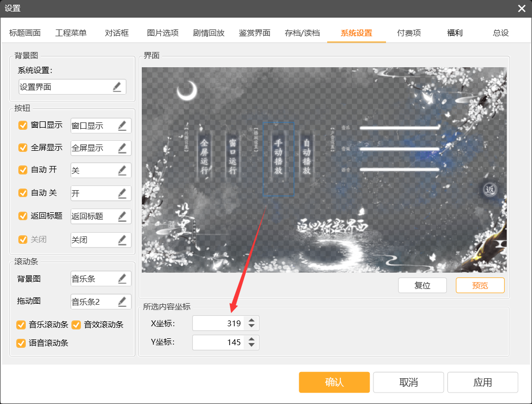This screenshot has width=532, height=404.
Task: Click the edit pencil for 全屏显示 button
Action: [x=122, y=148]
